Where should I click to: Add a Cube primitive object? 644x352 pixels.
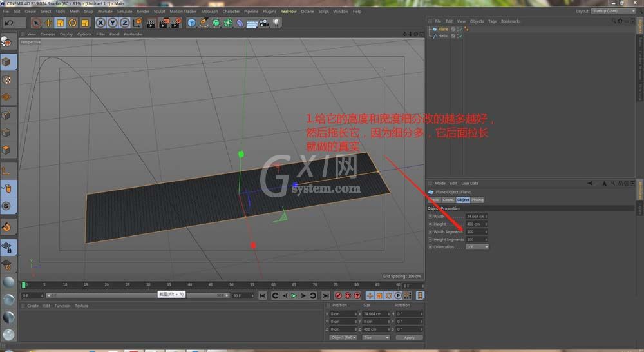pyautogui.click(x=191, y=23)
